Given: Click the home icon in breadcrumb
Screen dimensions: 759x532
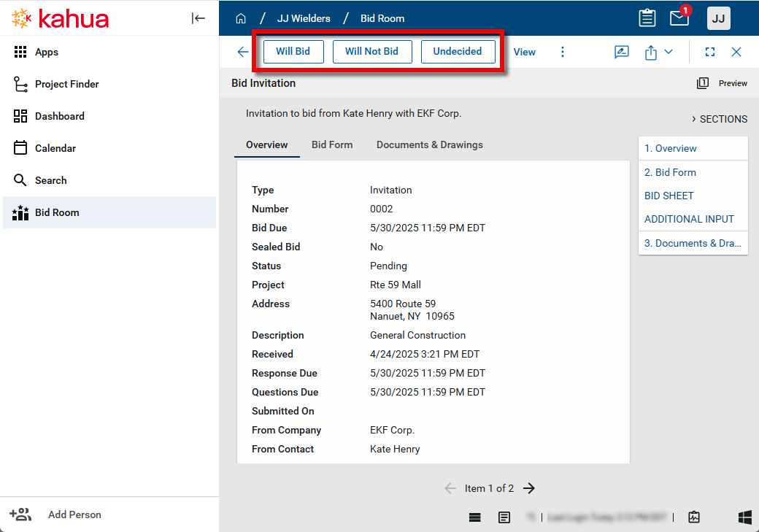Looking at the screenshot, I should coord(241,18).
